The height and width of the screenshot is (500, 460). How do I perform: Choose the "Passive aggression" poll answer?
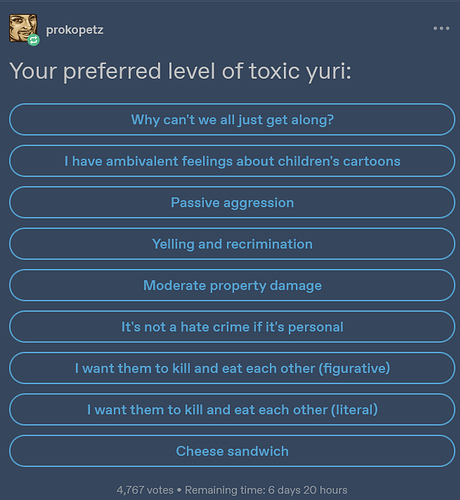232,202
